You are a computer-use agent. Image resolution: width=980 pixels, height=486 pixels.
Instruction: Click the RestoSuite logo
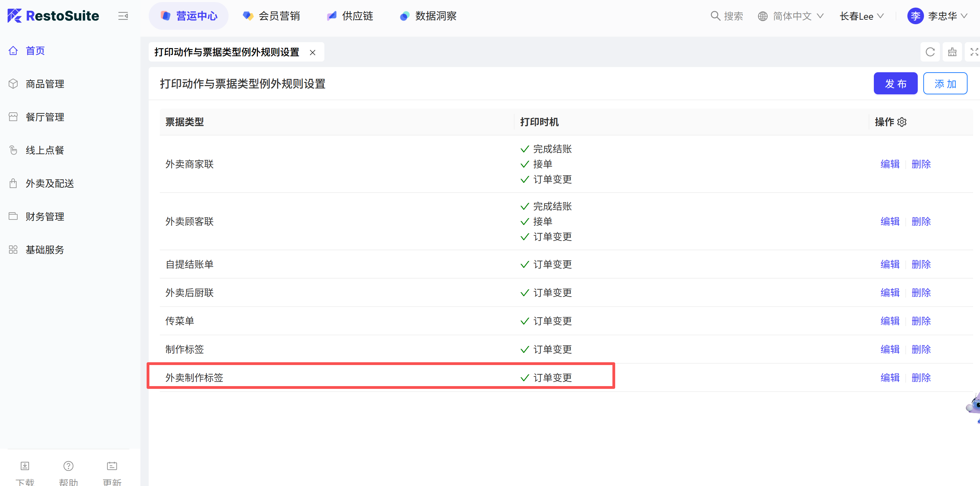53,16
